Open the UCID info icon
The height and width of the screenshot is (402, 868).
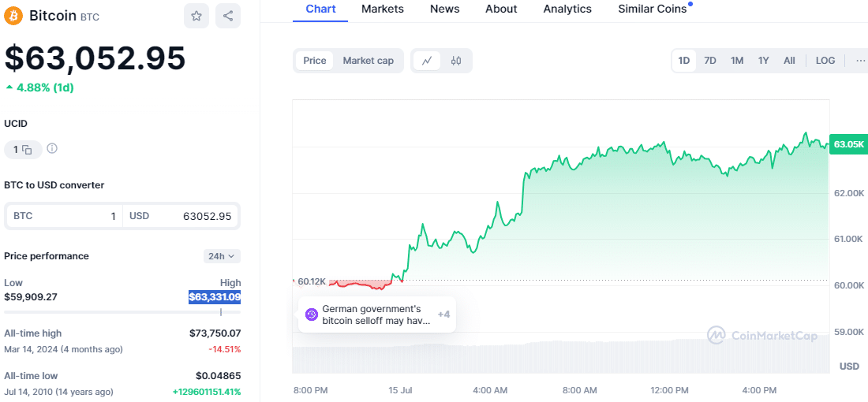tap(52, 149)
